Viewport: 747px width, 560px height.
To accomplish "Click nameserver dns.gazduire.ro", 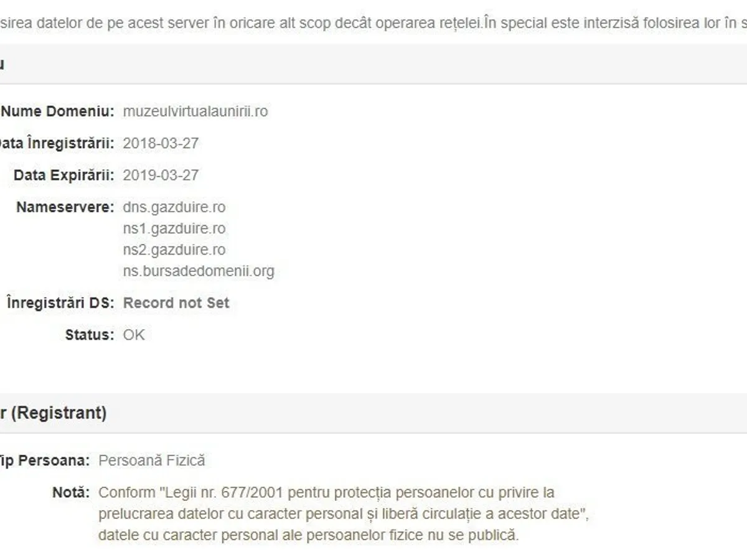I will pos(174,207).
